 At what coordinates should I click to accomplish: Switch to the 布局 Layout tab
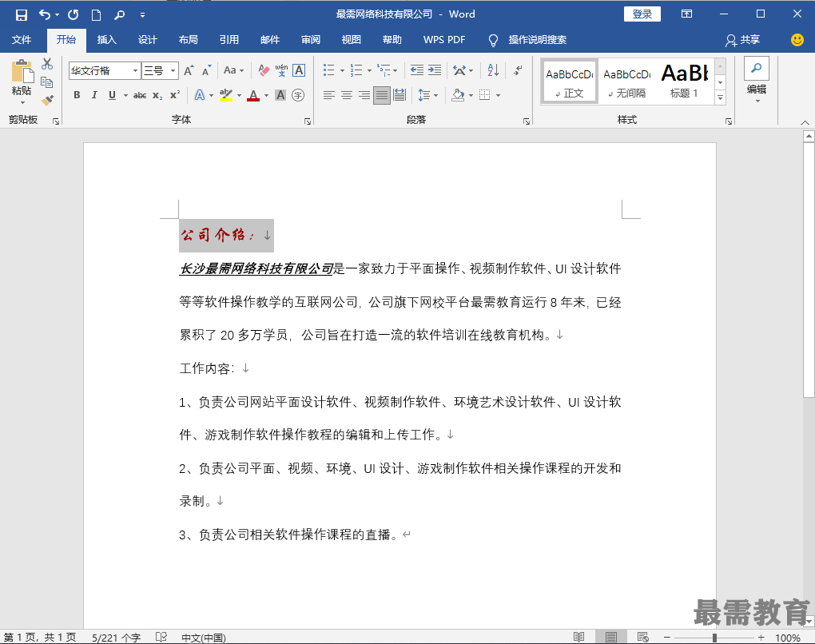(188, 40)
